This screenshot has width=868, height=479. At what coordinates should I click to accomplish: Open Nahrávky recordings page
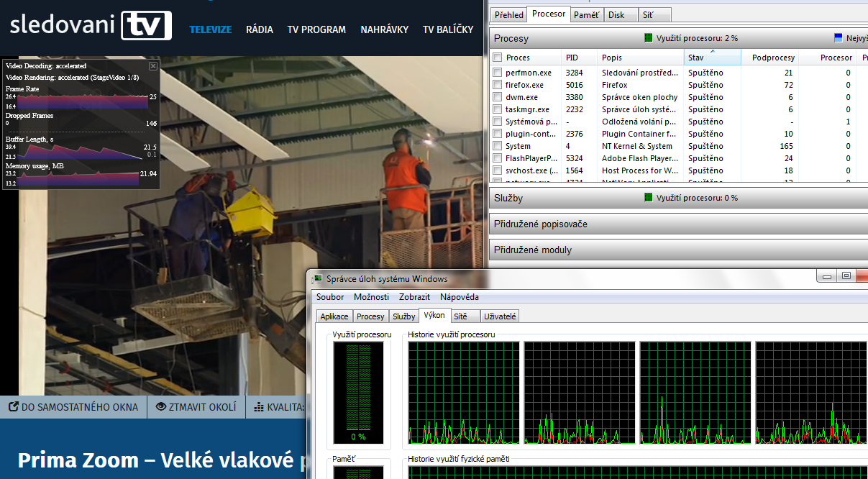tap(385, 29)
